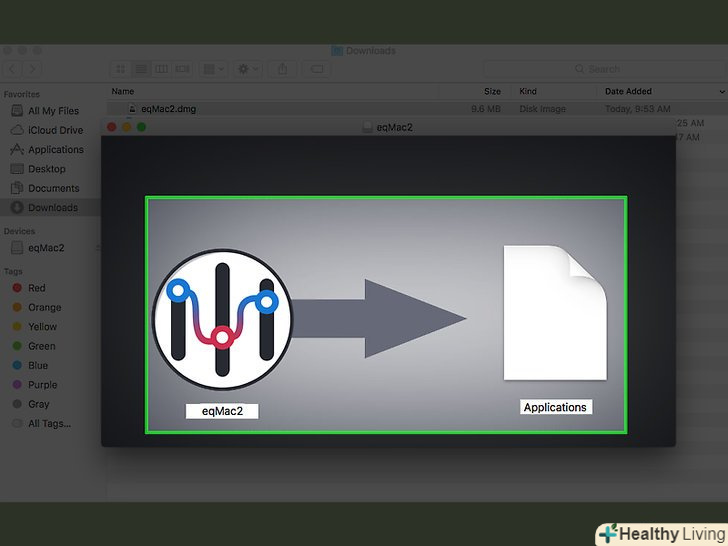This screenshot has width=728, height=546.
Task: Click the eqMac2.dmg file icon
Action: [132, 109]
